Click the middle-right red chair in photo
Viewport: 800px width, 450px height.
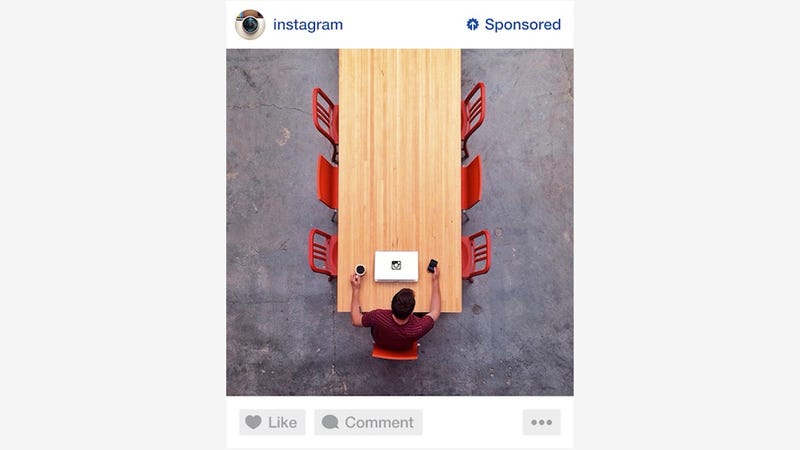[471, 186]
